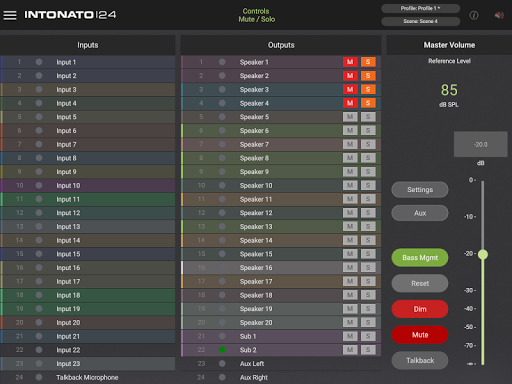512x384 pixels.
Task: Click the master volume slider handle
Action: click(483, 255)
